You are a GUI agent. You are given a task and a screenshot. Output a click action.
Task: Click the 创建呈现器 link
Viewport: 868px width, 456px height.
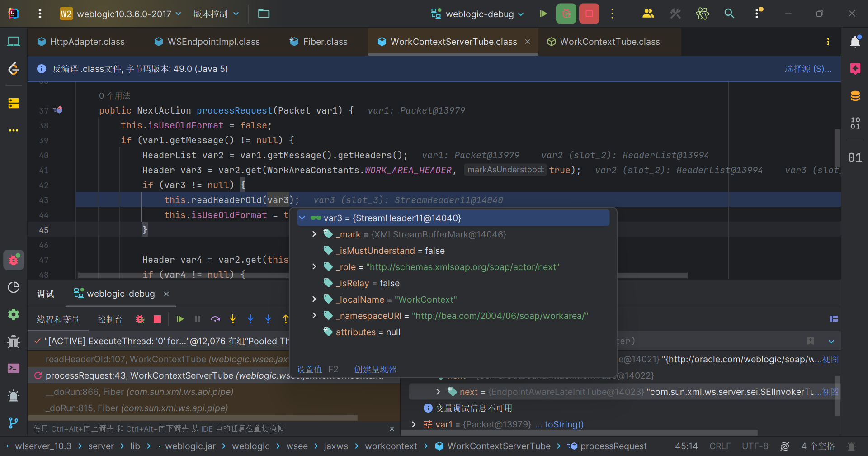[375, 369]
